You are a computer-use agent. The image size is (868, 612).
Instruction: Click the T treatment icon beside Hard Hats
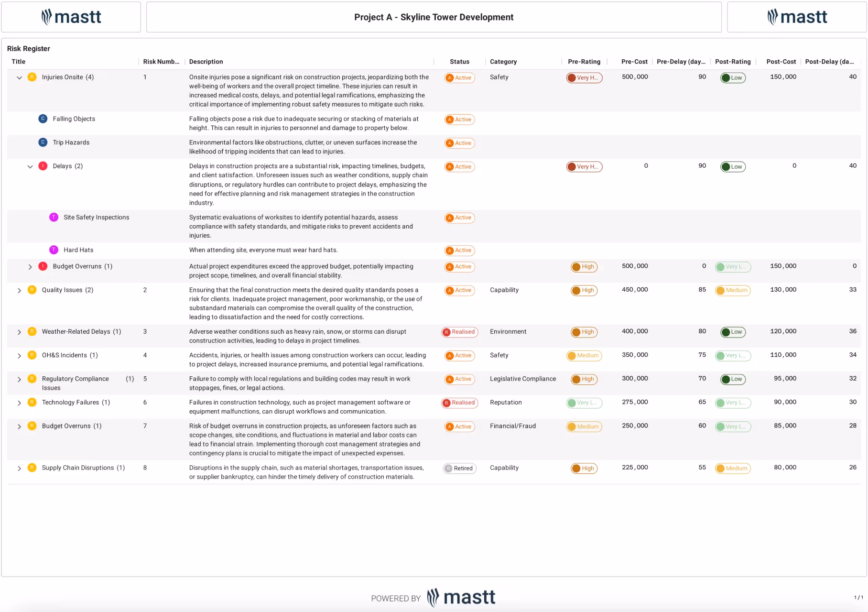(x=54, y=250)
